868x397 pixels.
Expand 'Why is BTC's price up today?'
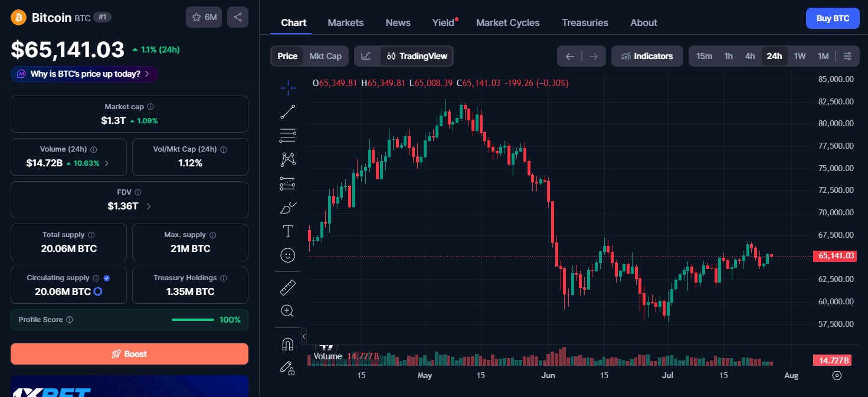click(x=84, y=74)
